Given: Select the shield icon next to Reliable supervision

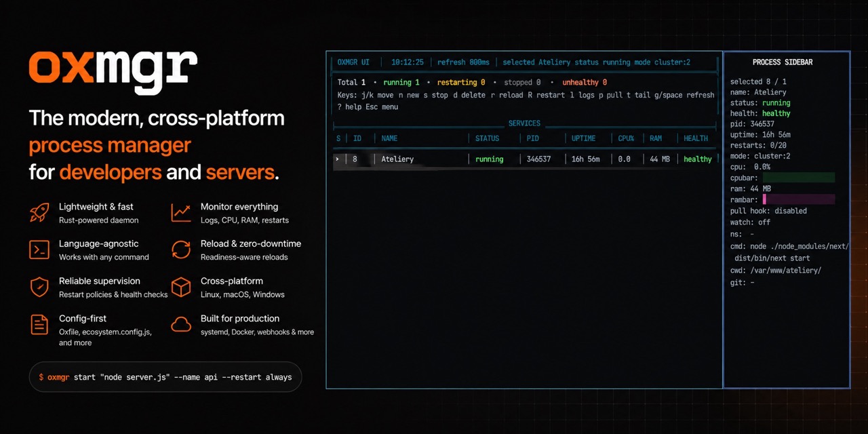Looking at the screenshot, I should [x=39, y=287].
